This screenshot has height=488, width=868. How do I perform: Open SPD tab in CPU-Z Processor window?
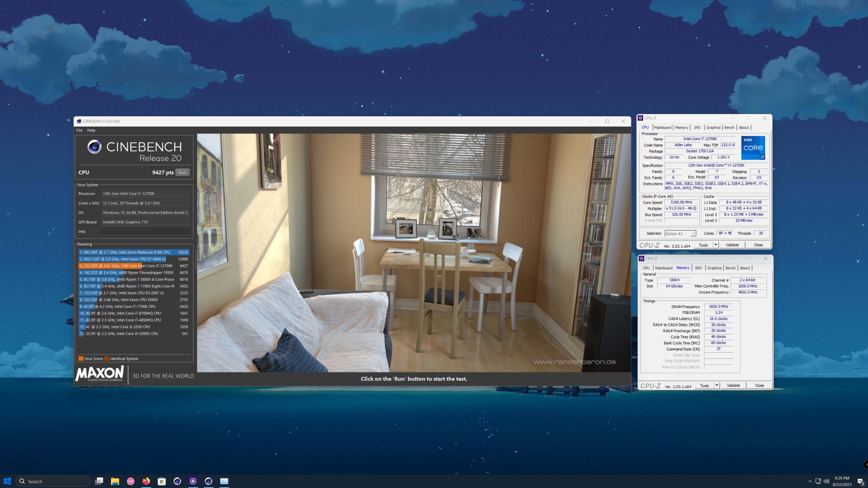coord(697,127)
